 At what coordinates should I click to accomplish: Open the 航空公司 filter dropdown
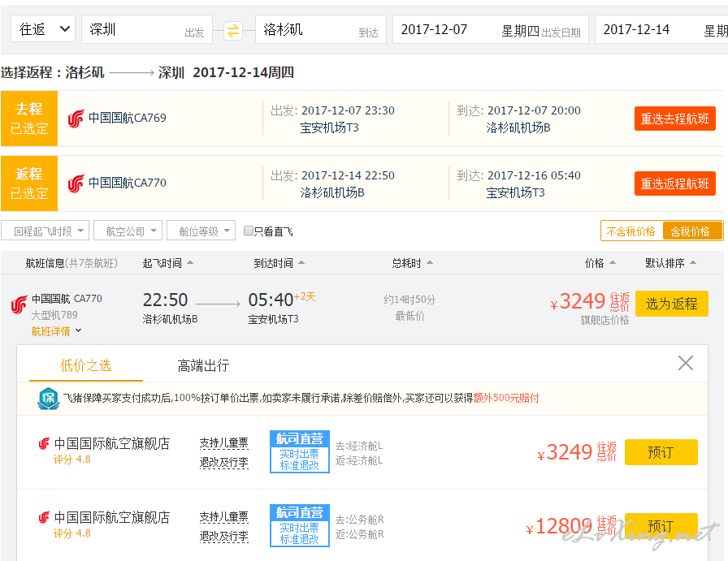click(128, 231)
